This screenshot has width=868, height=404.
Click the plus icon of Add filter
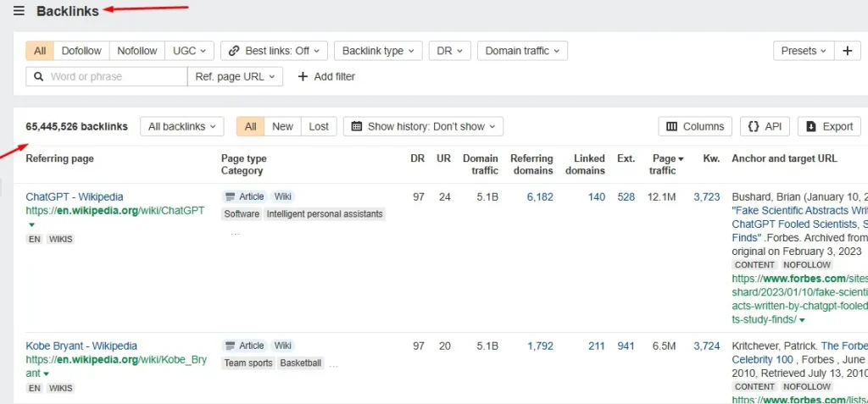coord(303,76)
